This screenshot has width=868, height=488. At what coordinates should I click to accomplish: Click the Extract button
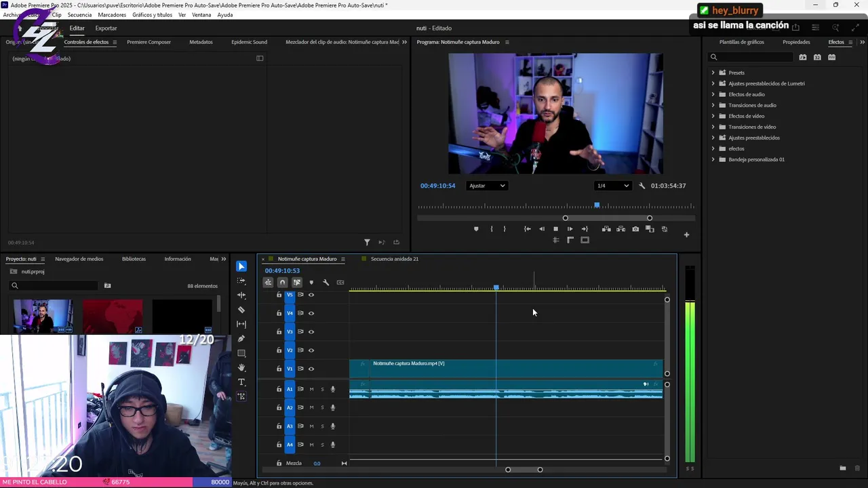tap(620, 229)
